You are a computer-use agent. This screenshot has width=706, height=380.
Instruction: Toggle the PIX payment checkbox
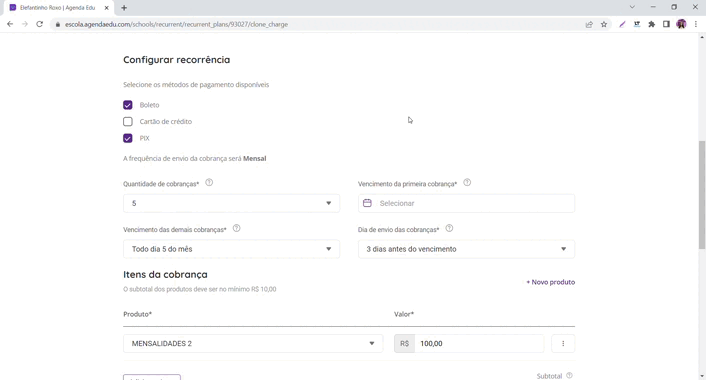tap(128, 138)
